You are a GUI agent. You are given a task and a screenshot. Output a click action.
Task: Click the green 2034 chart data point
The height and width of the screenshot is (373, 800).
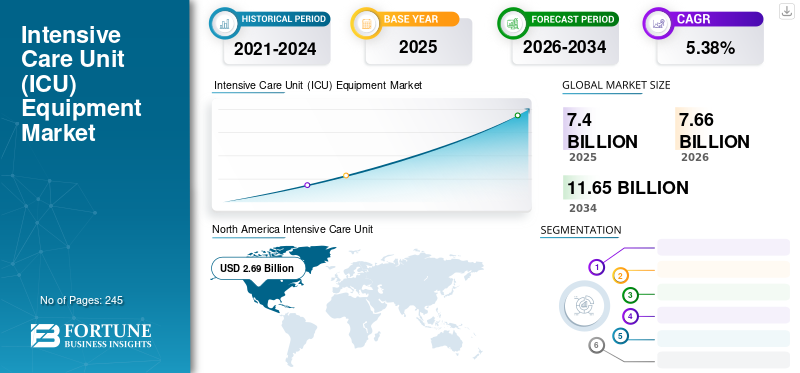[517, 115]
